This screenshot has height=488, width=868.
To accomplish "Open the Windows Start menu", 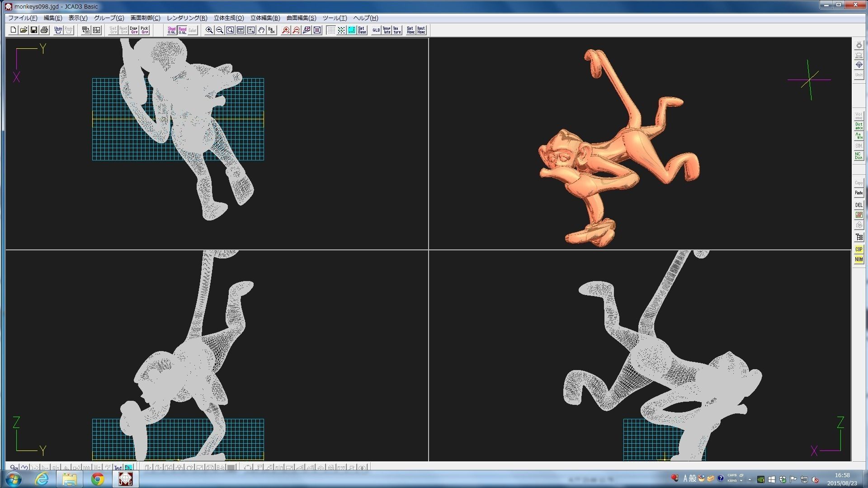I will click(13, 479).
